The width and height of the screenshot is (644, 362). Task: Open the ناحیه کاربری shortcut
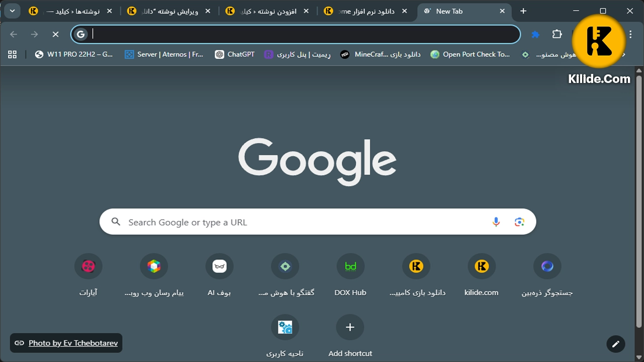click(x=285, y=335)
